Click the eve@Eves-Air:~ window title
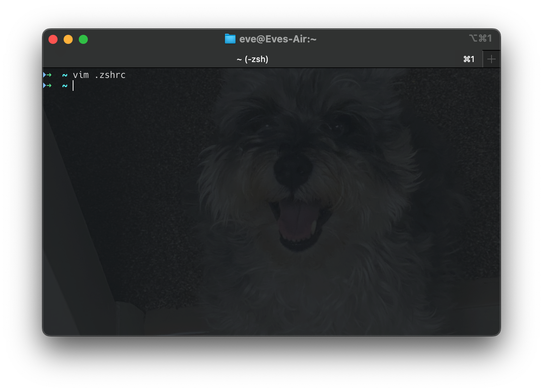Screen dimensions: 543x392 278,39
